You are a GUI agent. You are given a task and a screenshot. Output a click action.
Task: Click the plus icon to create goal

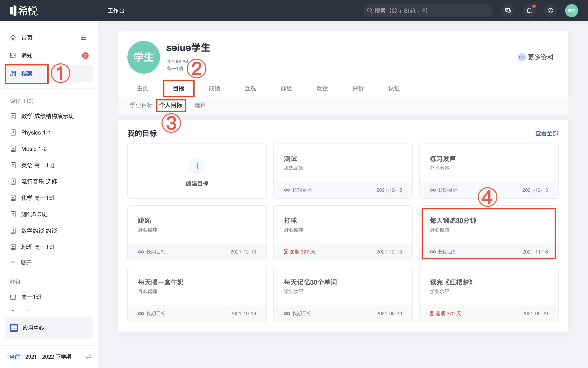(x=197, y=166)
